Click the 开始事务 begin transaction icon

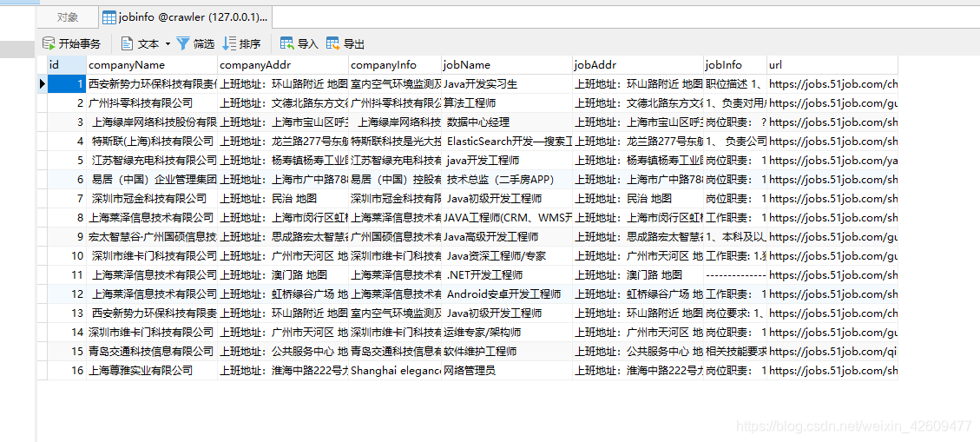(x=48, y=43)
